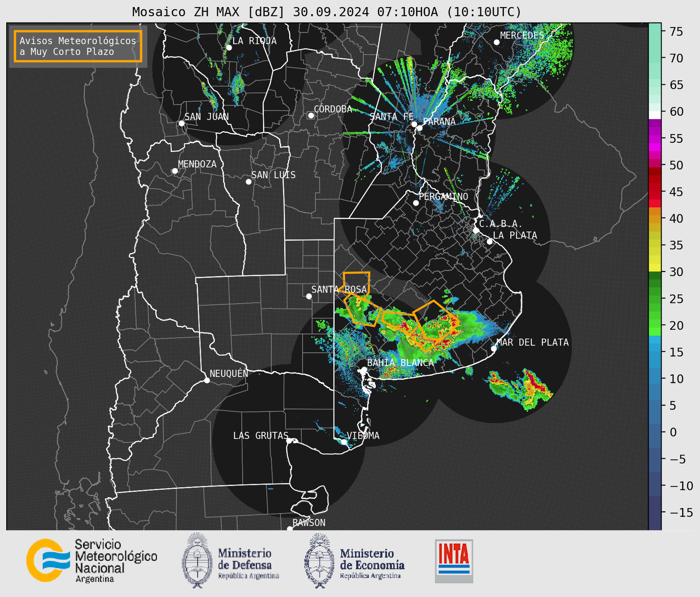Click the Ministerio de Economía emblem
Screen dimensions: 700x597
click(319, 560)
